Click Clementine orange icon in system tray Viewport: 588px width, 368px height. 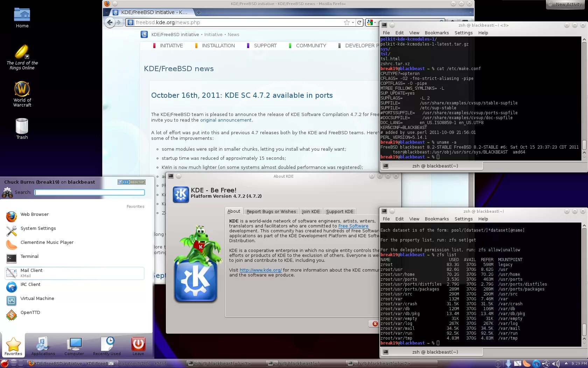pos(527,364)
